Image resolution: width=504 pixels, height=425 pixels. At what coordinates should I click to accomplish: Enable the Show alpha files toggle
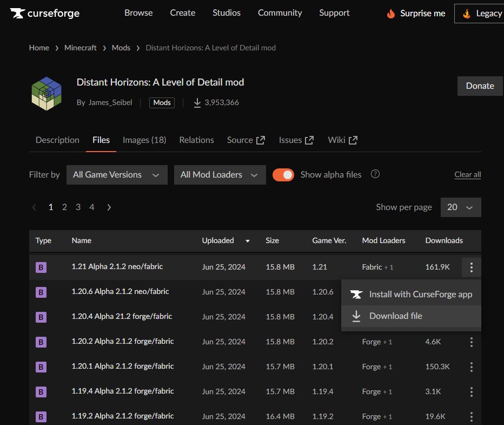[x=283, y=174]
